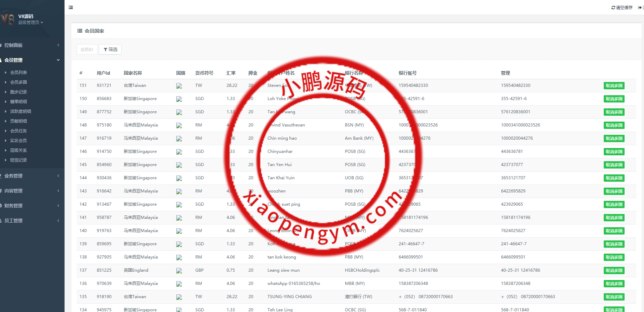The width and height of the screenshot is (644, 312).
Task: Open 会员列表 in the sidebar
Action: 18,73
